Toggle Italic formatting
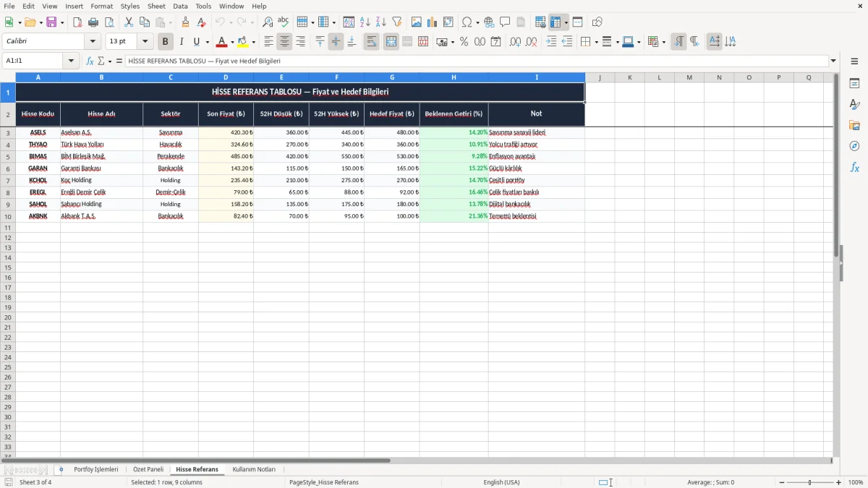This screenshot has width=868, height=488. coord(181,42)
